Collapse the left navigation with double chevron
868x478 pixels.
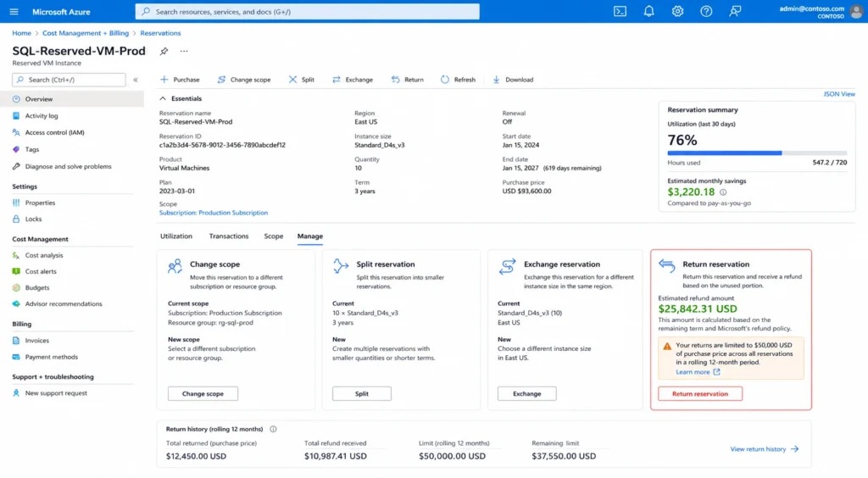136,80
